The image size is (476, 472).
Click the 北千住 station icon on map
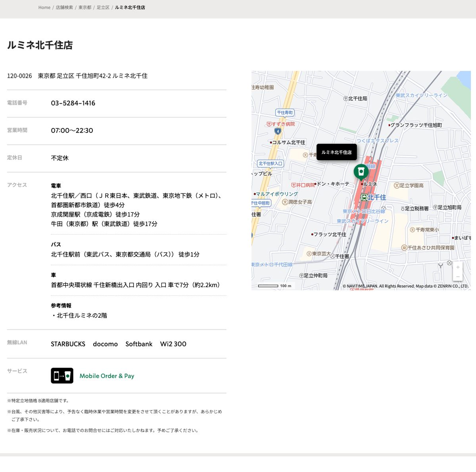[364, 198]
